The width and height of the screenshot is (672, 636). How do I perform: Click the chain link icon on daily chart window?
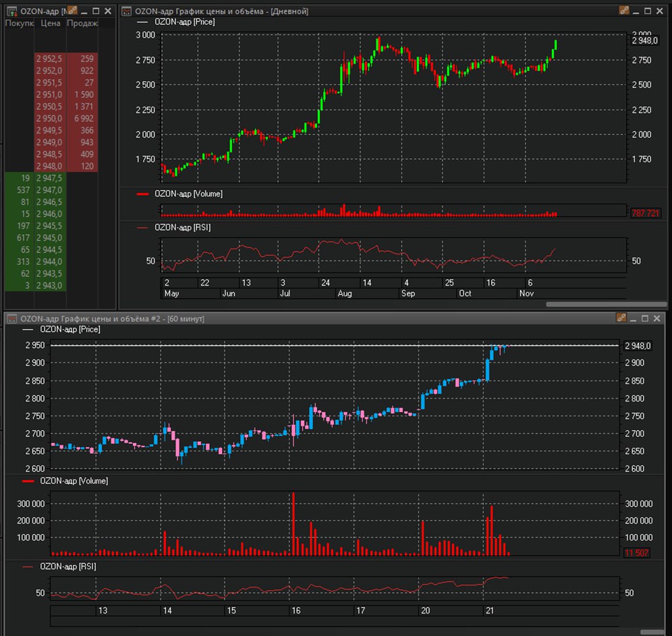(x=624, y=10)
